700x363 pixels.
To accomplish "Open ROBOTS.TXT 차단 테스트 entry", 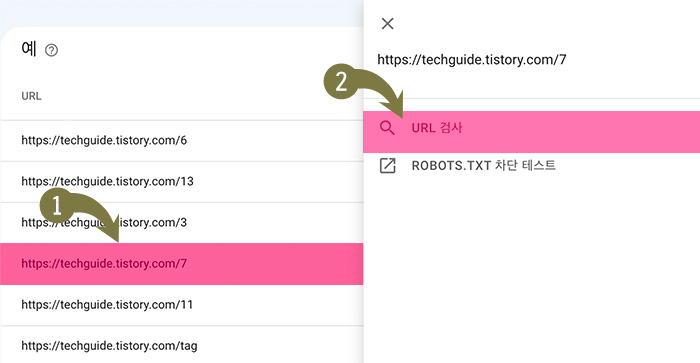I will tap(531, 166).
